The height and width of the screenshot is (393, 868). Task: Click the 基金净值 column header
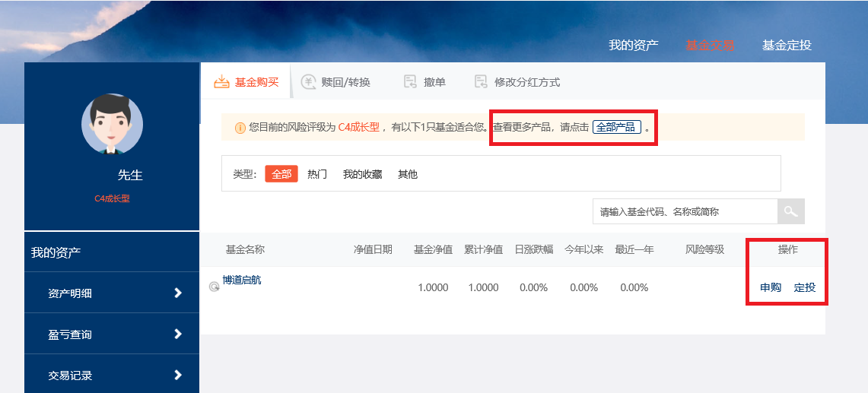click(434, 249)
